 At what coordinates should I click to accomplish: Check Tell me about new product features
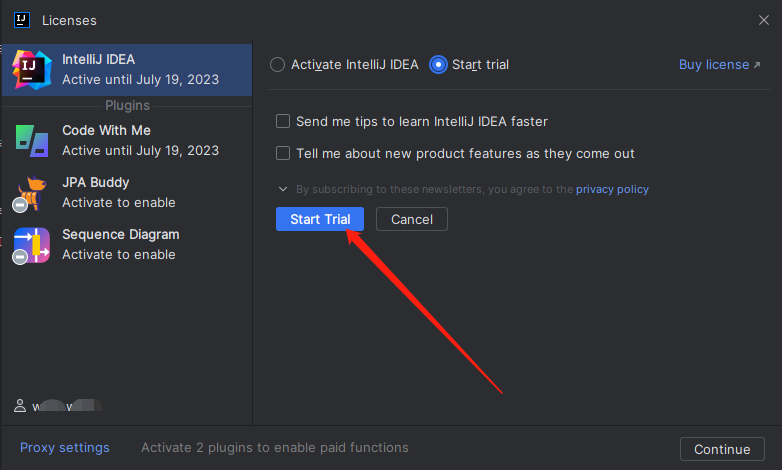(x=283, y=153)
